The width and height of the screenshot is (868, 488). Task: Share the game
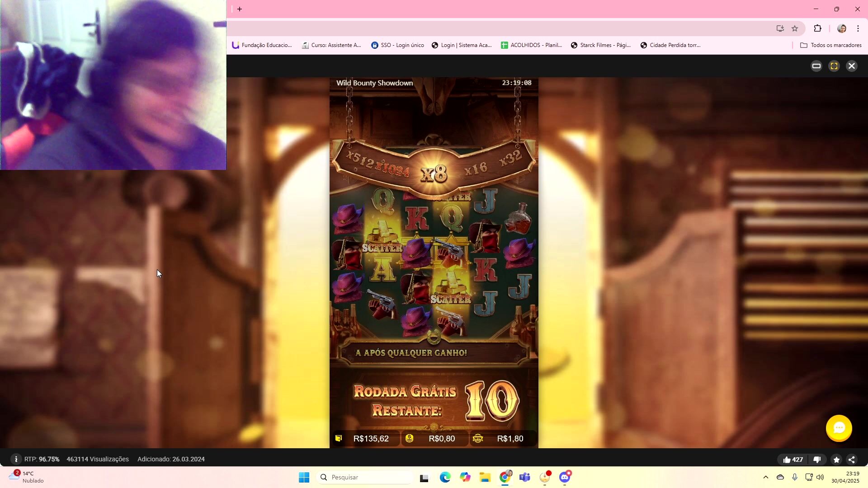point(852,460)
